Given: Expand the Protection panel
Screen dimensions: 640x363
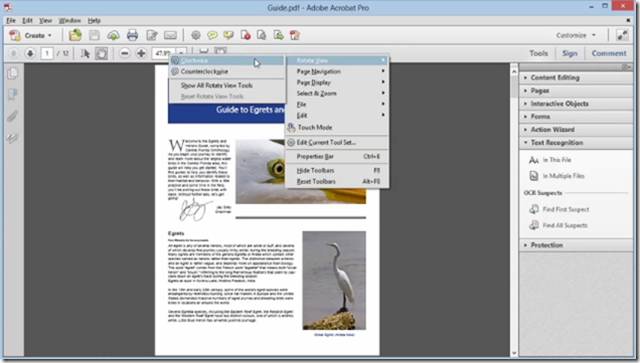Looking at the screenshot, I should 576,245.
